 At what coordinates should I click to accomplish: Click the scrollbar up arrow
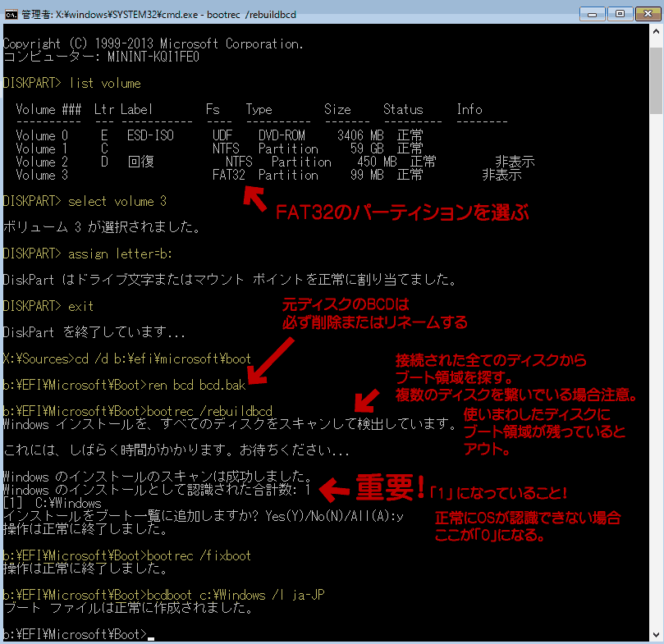[x=656, y=31]
